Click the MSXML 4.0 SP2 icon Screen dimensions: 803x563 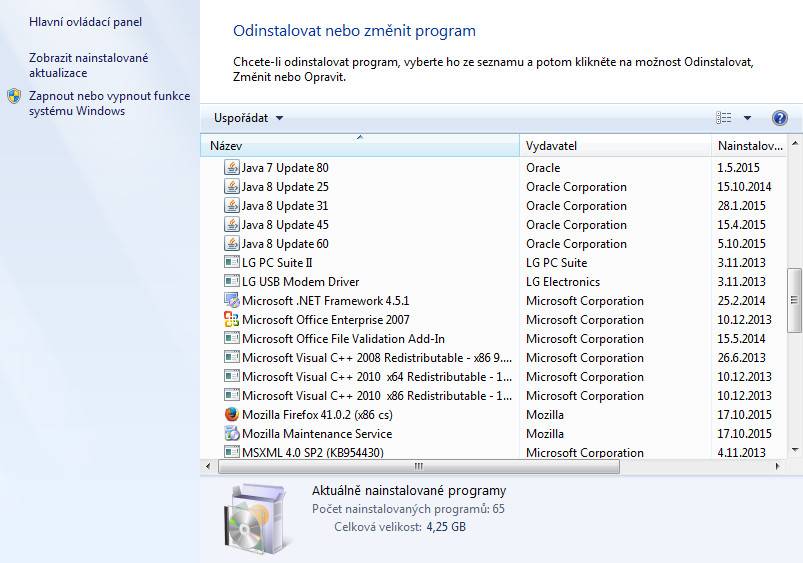[232, 452]
